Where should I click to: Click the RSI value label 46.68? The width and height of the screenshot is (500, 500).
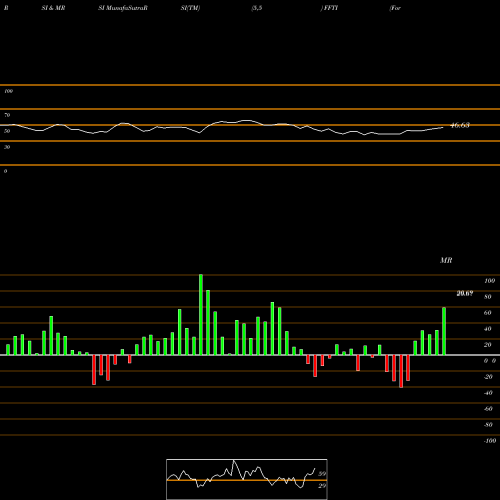pyautogui.click(x=460, y=125)
